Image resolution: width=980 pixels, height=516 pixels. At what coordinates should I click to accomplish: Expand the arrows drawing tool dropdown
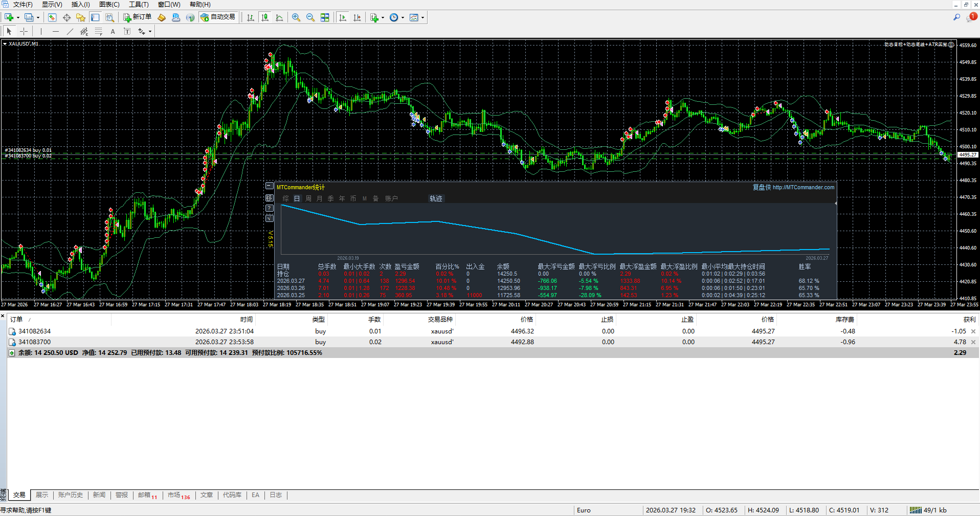(x=150, y=32)
